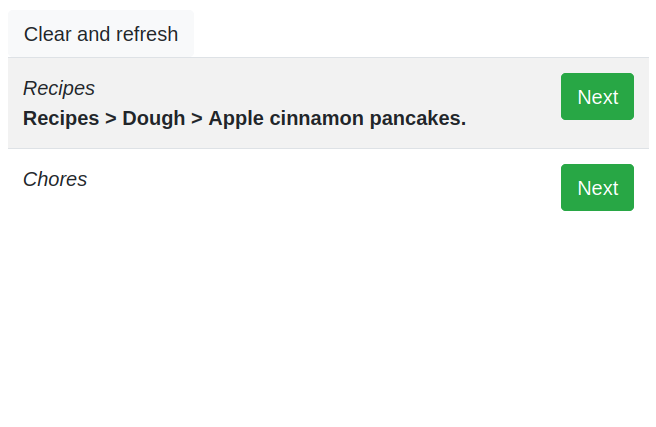
Task: Click the word Apple in the breadcrumb
Action: [x=235, y=118]
